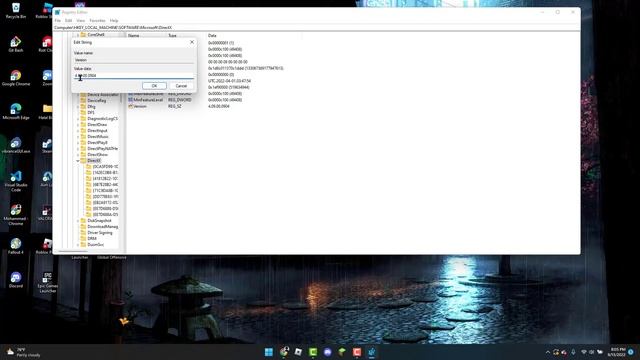Expand the DirectMusic key chevron
The height and width of the screenshot is (360, 640).
78,137
